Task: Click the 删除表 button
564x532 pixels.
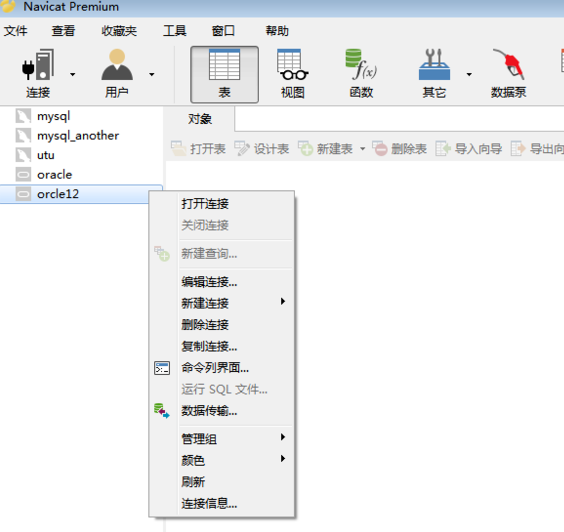Action: tap(399, 148)
